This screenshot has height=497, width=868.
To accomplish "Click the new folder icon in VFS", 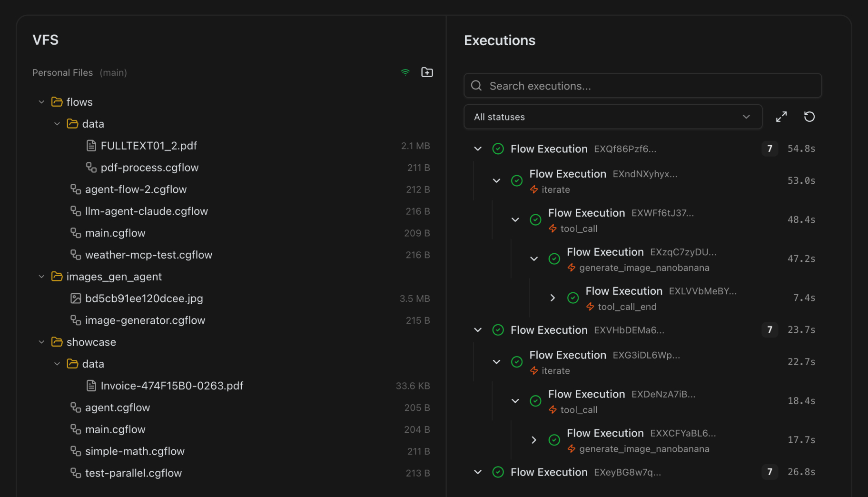I will pyautogui.click(x=427, y=72).
